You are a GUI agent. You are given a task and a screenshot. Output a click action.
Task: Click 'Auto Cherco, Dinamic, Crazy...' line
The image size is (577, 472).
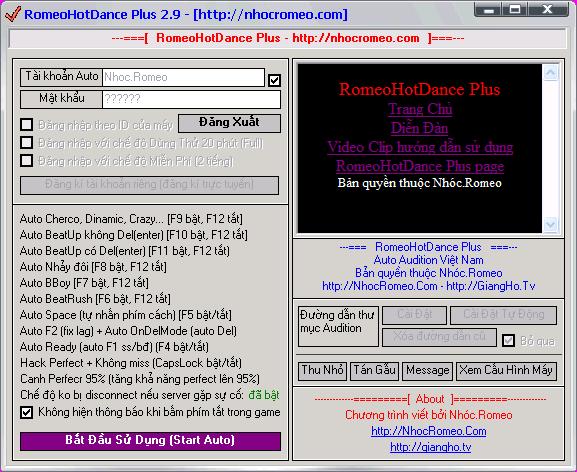pyautogui.click(x=131, y=219)
